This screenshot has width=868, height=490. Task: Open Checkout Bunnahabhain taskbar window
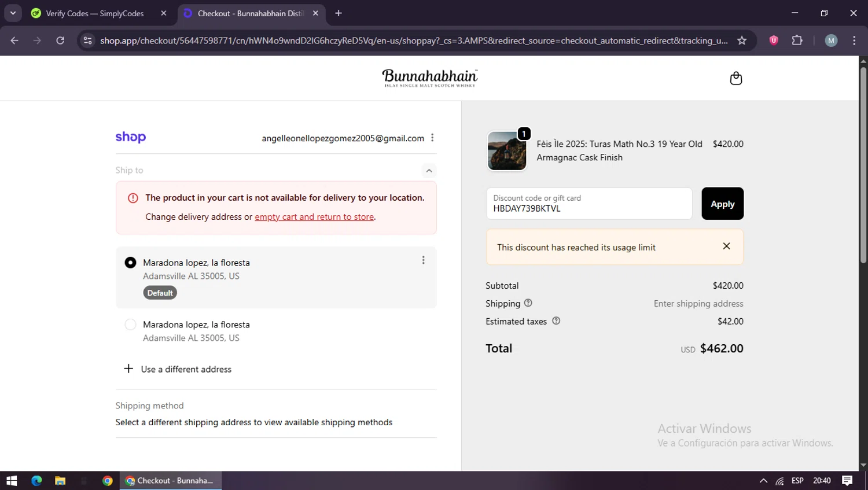point(171,481)
